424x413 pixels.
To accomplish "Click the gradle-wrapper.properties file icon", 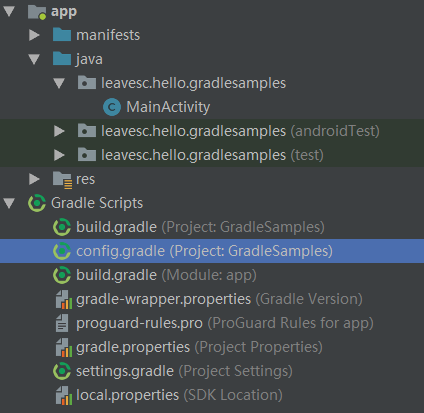I will point(64,299).
